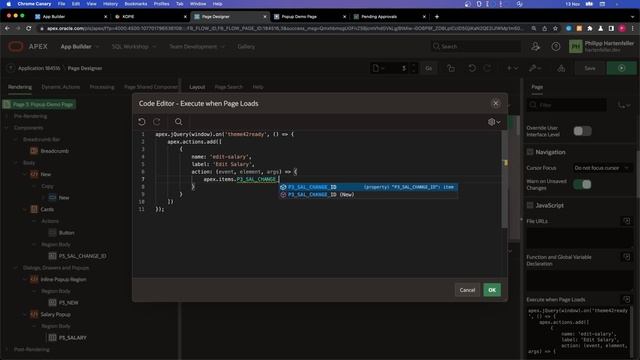Image resolution: width=640 pixels, height=360 pixels.
Task: Confirm the code with the OK button
Action: click(x=492, y=290)
